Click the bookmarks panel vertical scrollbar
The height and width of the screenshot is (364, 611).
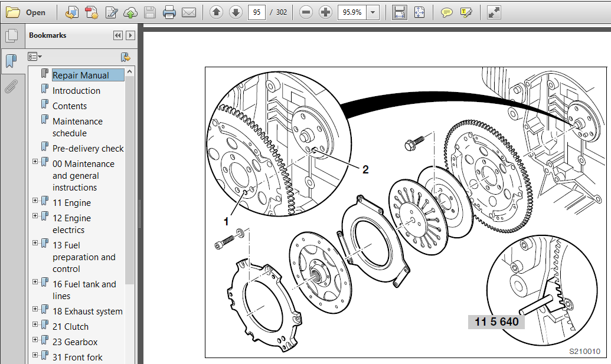[130, 179]
